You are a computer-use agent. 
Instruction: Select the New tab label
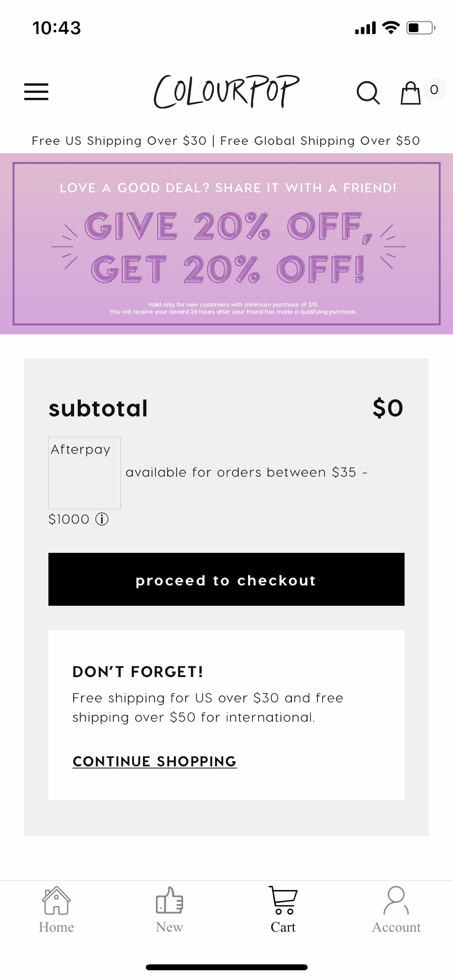pyautogui.click(x=169, y=927)
